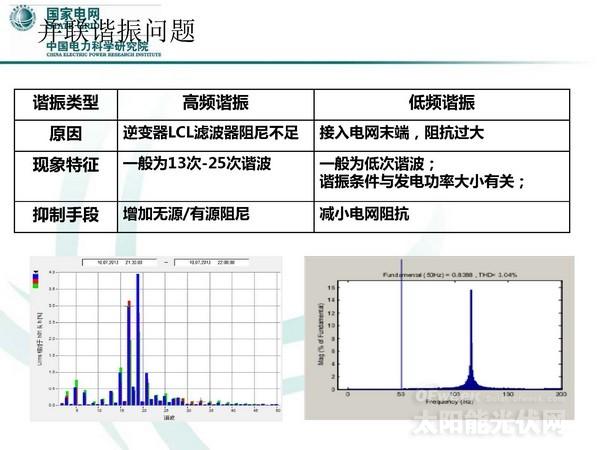This screenshot has width=600, height=450.
Task: Click the 抑制手段 row label
Action: pyautogui.click(x=65, y=213)
